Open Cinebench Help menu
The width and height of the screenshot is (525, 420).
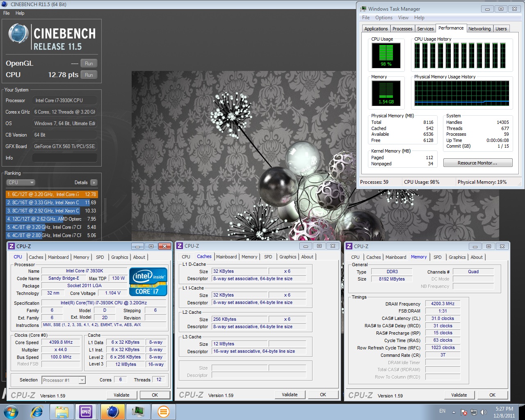pos(20,13)
